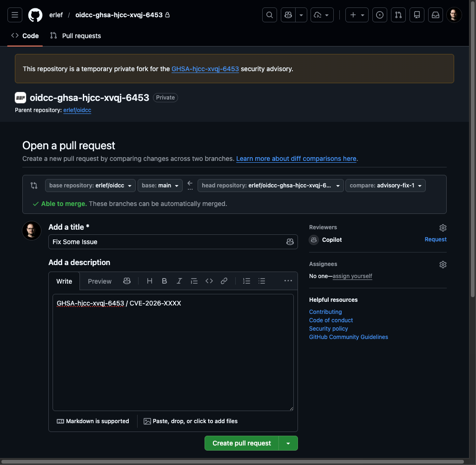476x465 pixels.
Task: Insert code formatting
Action: 209,281
